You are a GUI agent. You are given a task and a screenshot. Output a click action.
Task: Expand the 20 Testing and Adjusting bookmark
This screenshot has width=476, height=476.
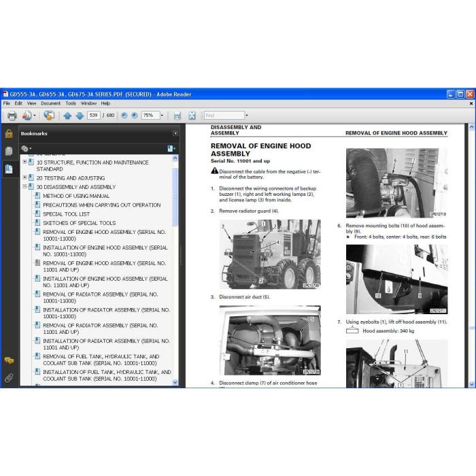tap(24, 177)
